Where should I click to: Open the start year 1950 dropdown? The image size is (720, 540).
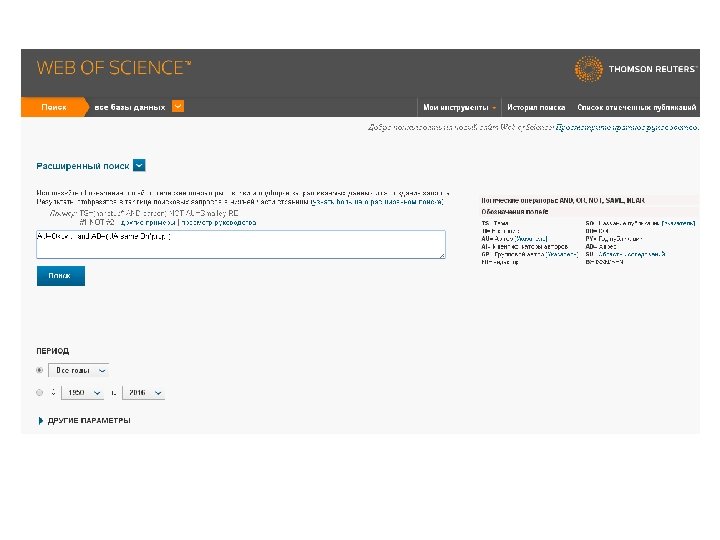(82, 393)
